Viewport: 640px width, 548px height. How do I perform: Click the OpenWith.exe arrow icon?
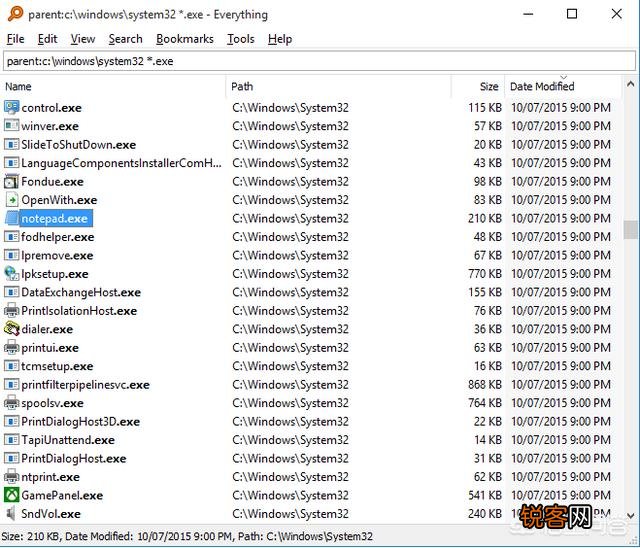[12, 200]
